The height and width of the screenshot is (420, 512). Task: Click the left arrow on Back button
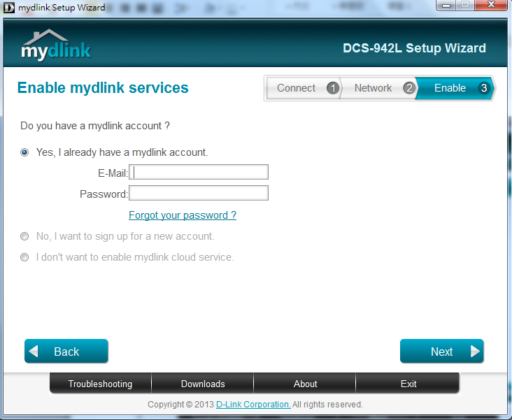(35, 352)
